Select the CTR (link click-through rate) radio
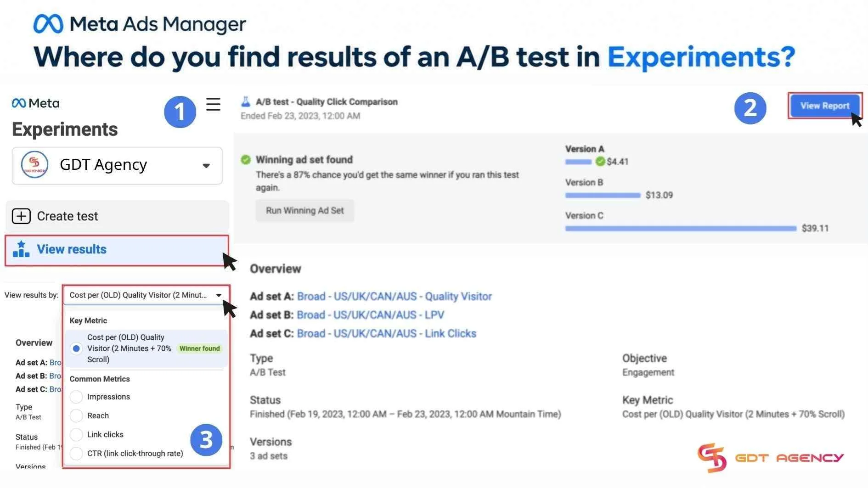This screenshot has width=868, height=488. click(x=76, y=453)
